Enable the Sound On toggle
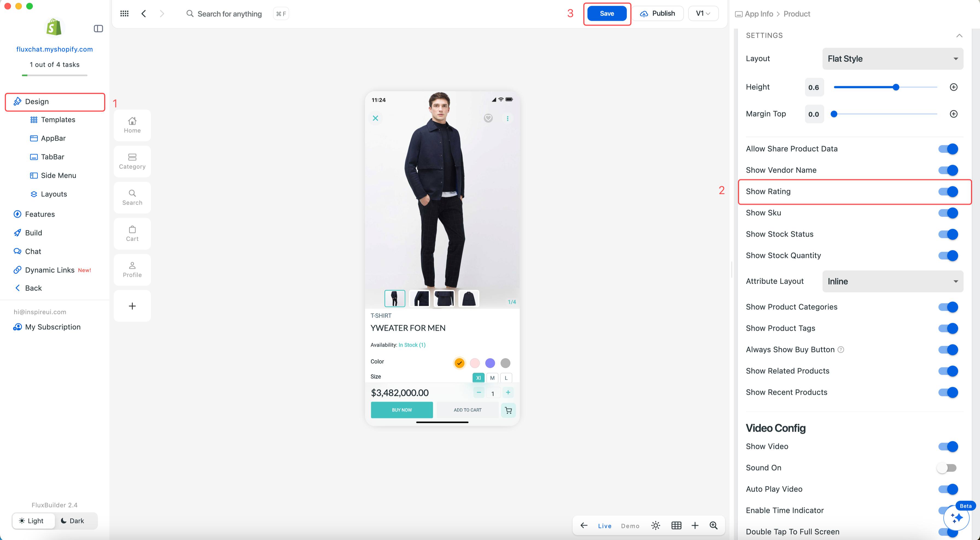This screenshot has height=540, width=980. coord(947,468)
